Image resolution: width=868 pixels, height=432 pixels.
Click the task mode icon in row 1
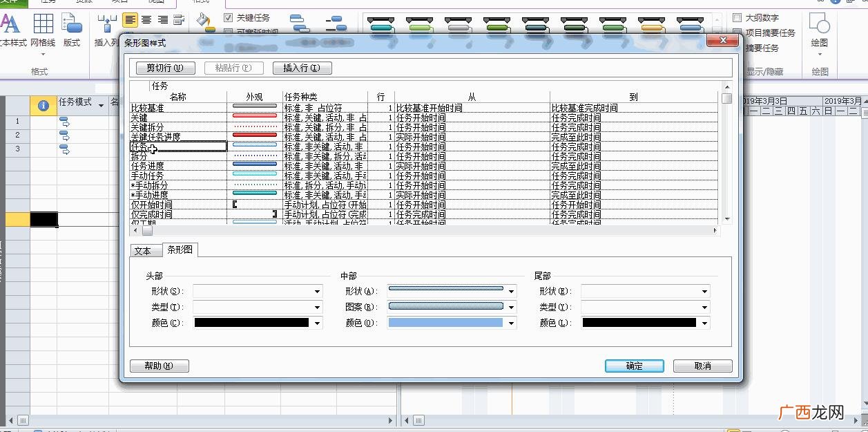65,122
